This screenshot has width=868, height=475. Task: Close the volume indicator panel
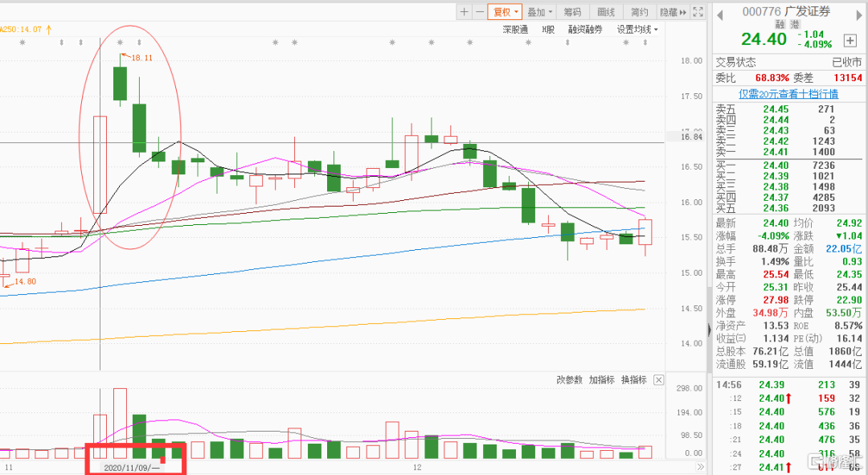(x=658, y=380)
